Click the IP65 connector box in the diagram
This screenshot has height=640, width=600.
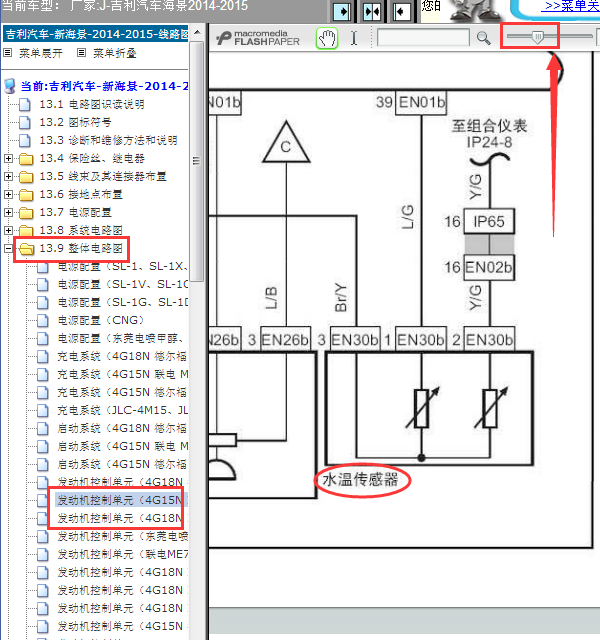(x=489, y=222)
